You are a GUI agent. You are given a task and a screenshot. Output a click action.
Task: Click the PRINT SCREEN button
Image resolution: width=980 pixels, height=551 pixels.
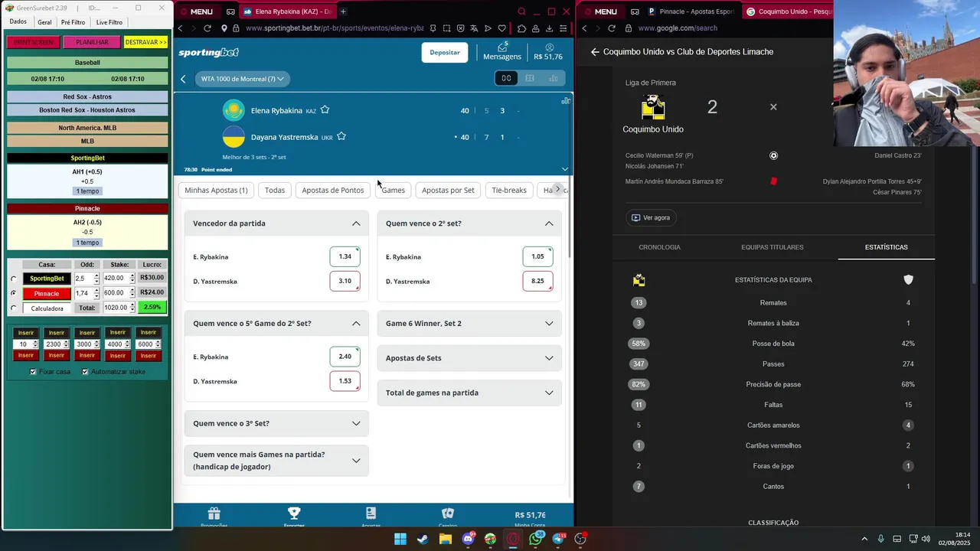tap(34, 42)
